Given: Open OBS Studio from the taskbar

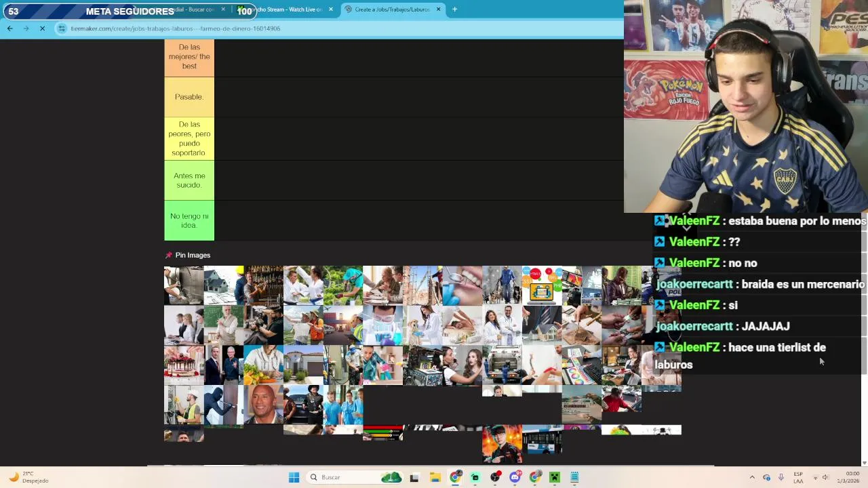Looking at the screenshot, I should coord(495,477).
